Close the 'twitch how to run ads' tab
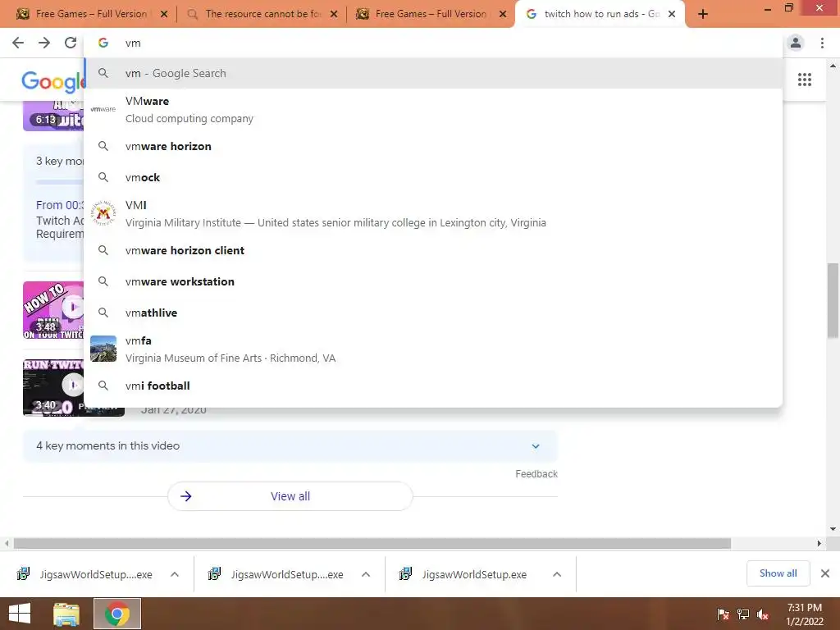This screenshot has height=630, width=840. coord(672,15)
